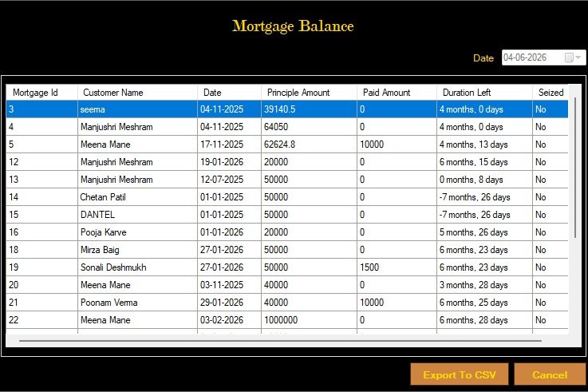Sort by the Principle Amount column header
Screen dimensions: 588x392
coord(309,93)
